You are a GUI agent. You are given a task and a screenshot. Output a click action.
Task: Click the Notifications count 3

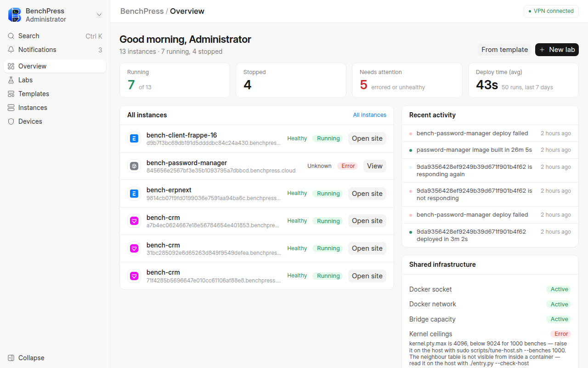point(100,50)
